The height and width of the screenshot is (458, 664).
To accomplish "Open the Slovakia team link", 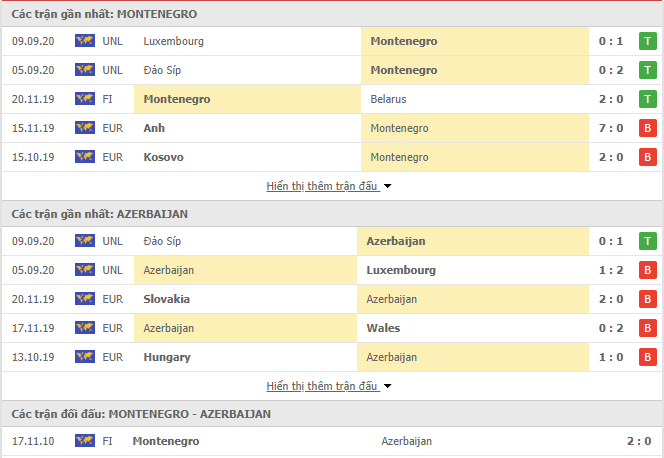I will pos(166,299).
